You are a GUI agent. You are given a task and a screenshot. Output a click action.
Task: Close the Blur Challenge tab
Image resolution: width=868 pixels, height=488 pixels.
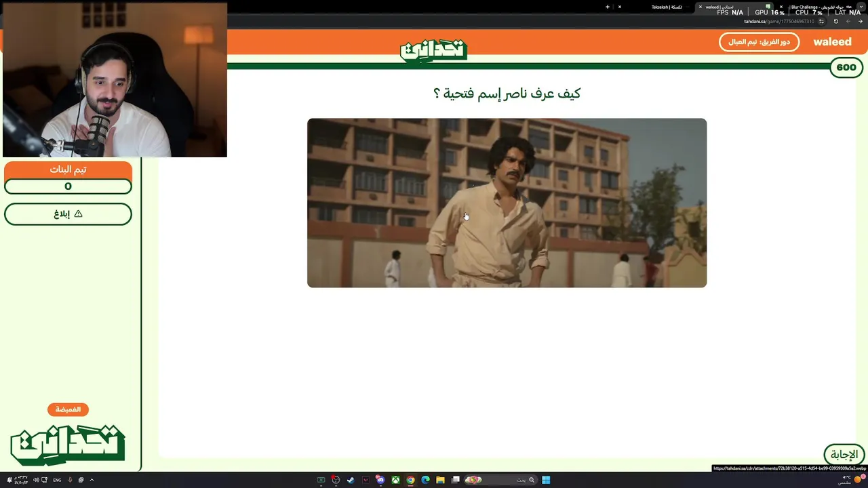781,7
